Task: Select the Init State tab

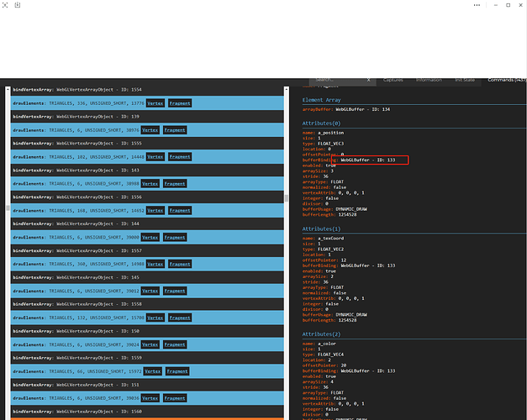Action: tap(465, 80)
